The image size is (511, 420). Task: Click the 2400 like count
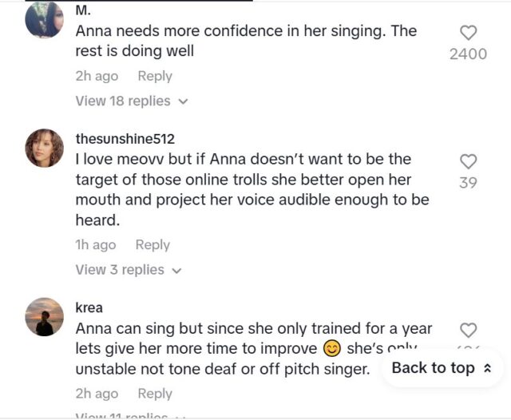[x=469, y=54]
